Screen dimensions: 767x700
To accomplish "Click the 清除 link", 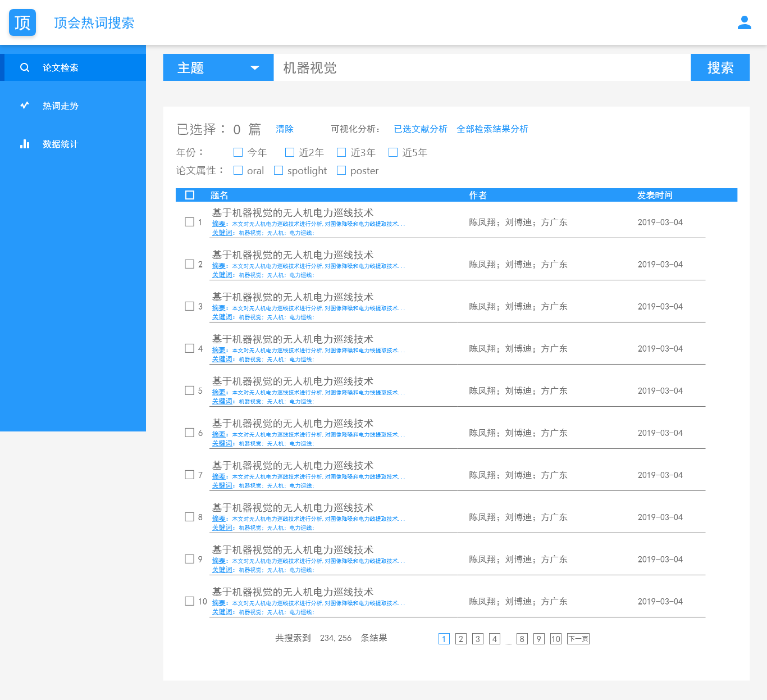I will (285, 129).
